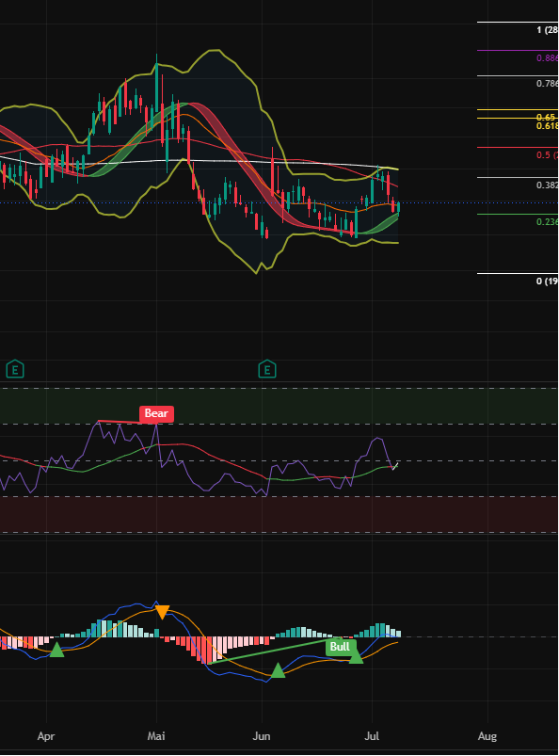
Task: Click the Mai label on time axis
Action: (156, 735)
